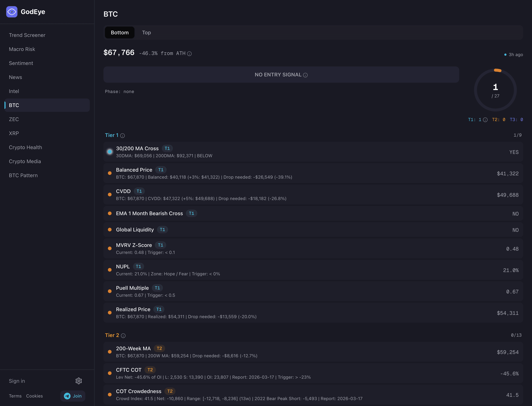Click info icon next to ATH

(x=189, y=54)
